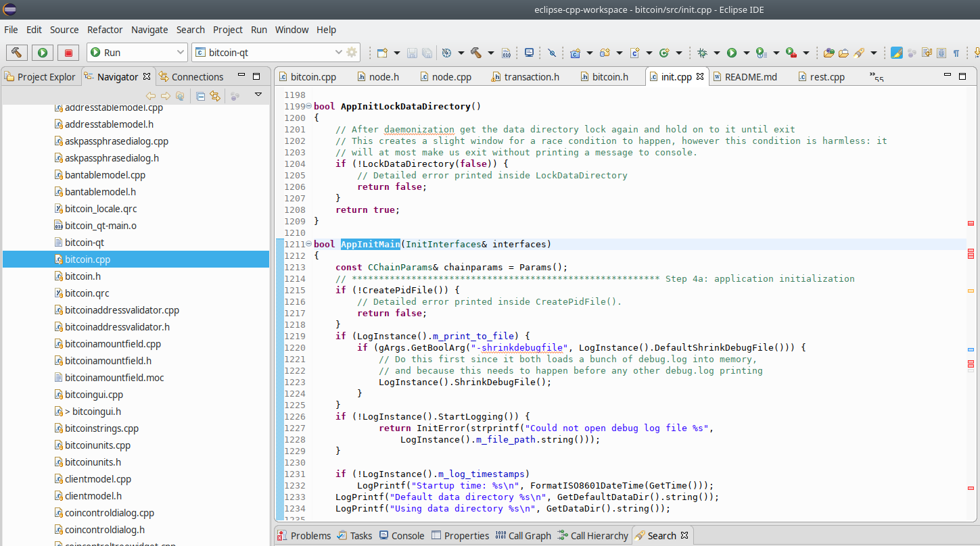Open the Call Hierarchy tab in bottom panel
The height and width of the screenshot is (546, 980).
[x=592, y=536]
